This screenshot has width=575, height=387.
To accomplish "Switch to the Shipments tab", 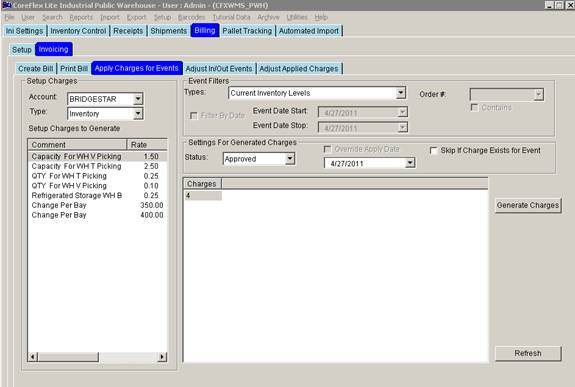I will point(169,31).
